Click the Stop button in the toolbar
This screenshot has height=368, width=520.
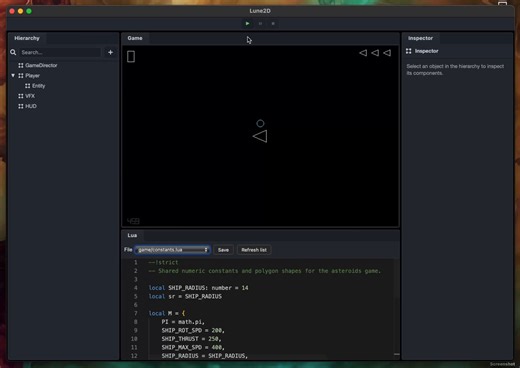tap(273, 24)
